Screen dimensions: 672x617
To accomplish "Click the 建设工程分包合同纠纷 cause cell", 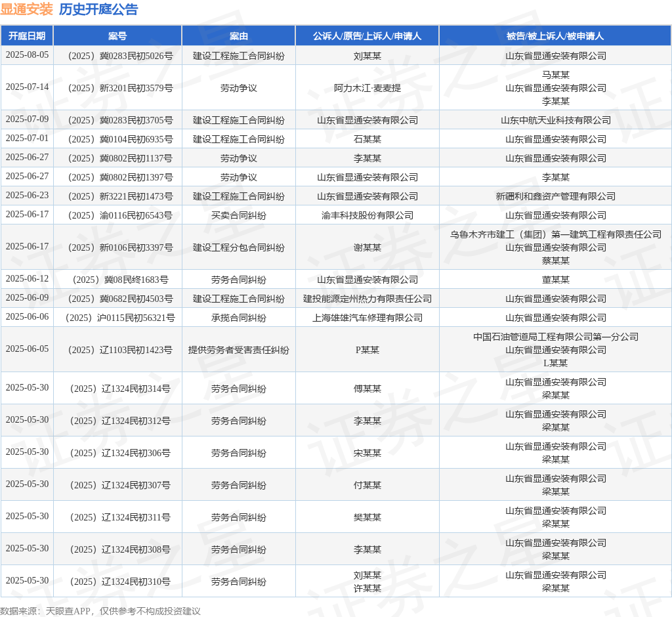I will point(239,247).
